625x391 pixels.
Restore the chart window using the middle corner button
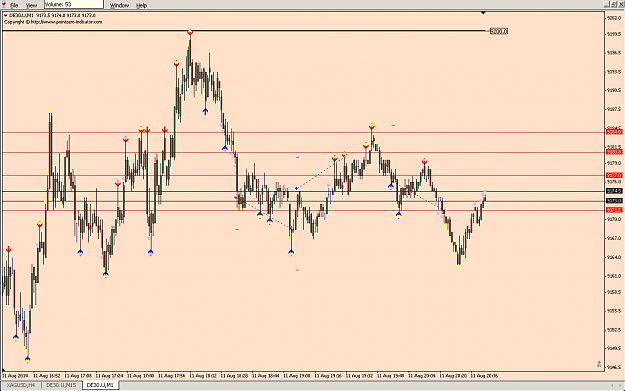click(614, 4)
